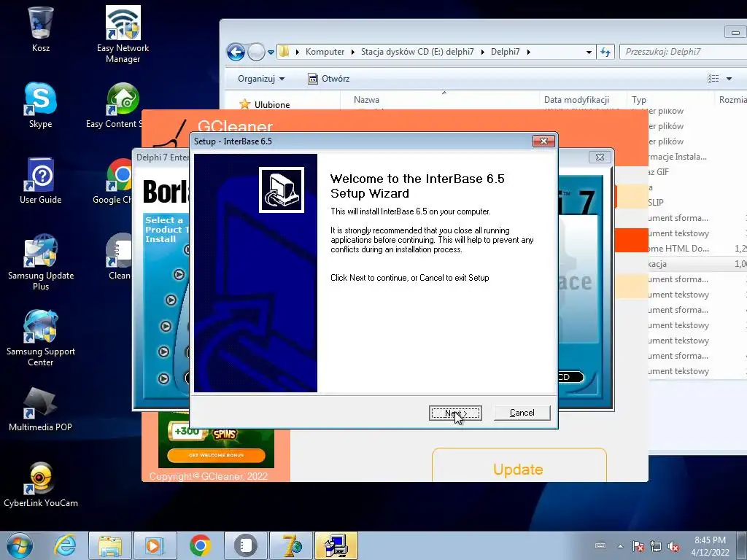The width and height of the screenshot is (747, 560).
Task: Open the Windows Start menu
Action: (x=19, y=545)
